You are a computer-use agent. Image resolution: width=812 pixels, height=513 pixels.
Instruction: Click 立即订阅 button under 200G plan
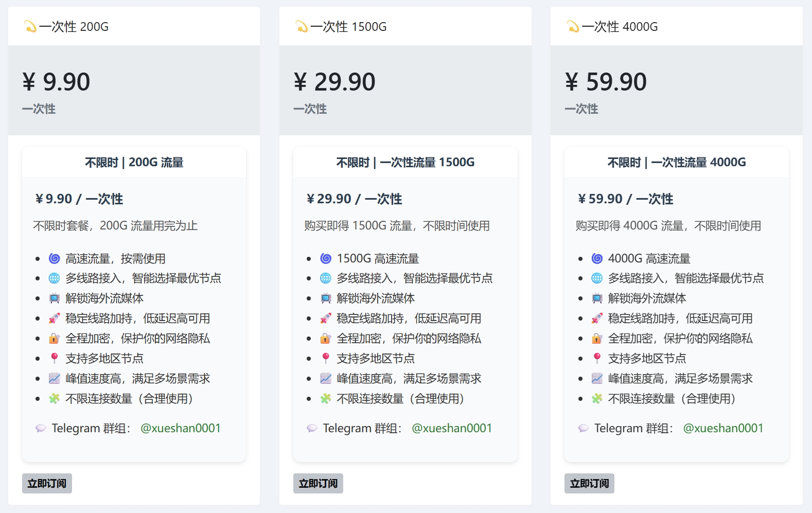point(47,483)
